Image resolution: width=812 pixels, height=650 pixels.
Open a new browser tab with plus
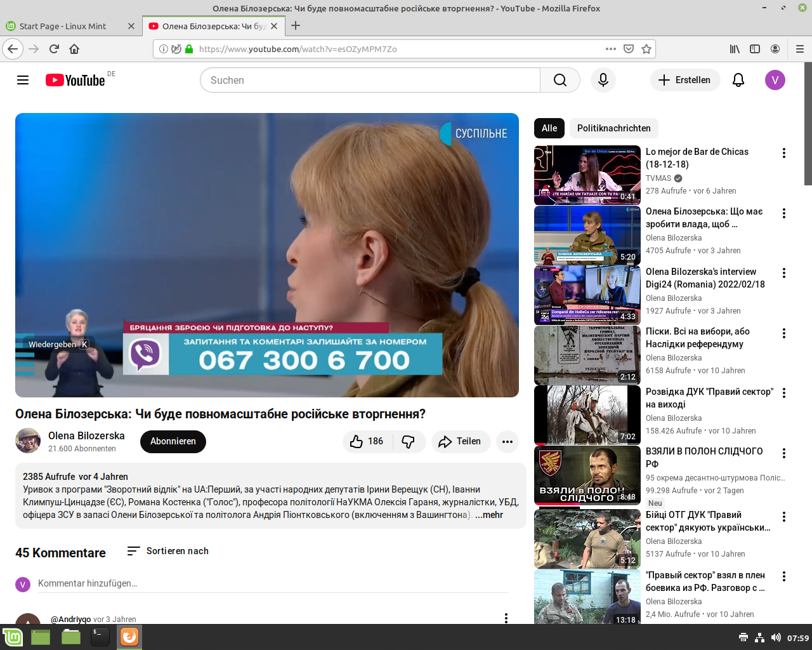(x=296, y=26)
